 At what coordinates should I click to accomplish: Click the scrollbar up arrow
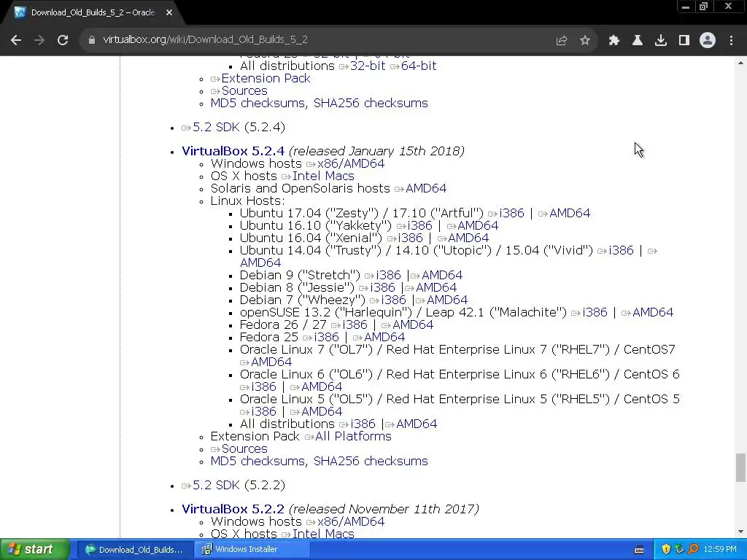740,63
